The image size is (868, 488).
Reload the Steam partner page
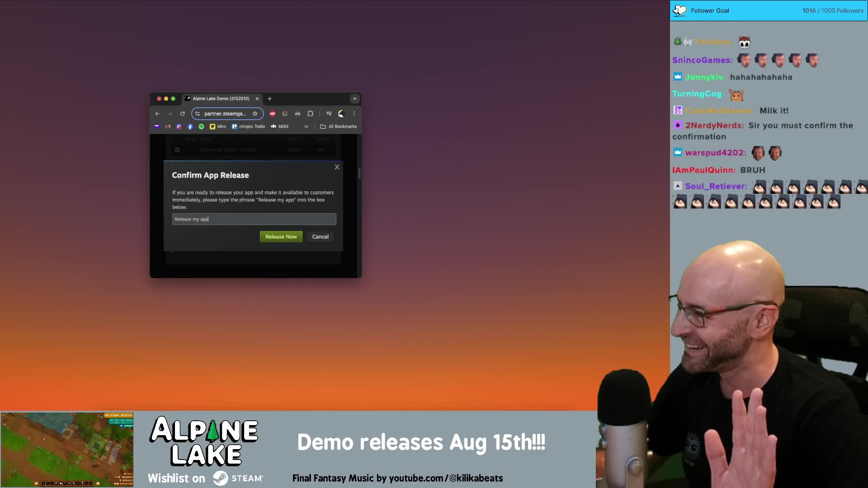183,114
